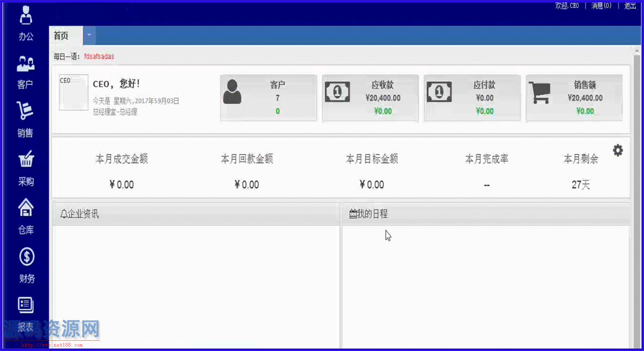Screen dimensions: 644x351
Task: Click the date line 今天是 星期六
Action: (x=136, y=101)
